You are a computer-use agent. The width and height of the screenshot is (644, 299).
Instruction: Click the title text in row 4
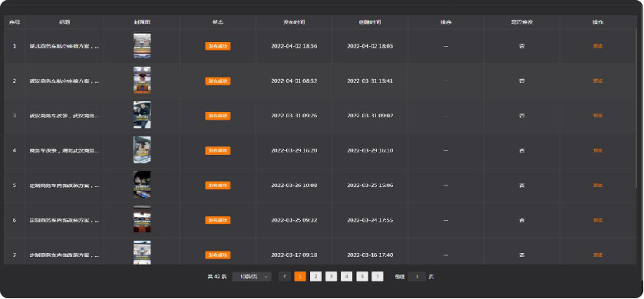click(64, 150)
